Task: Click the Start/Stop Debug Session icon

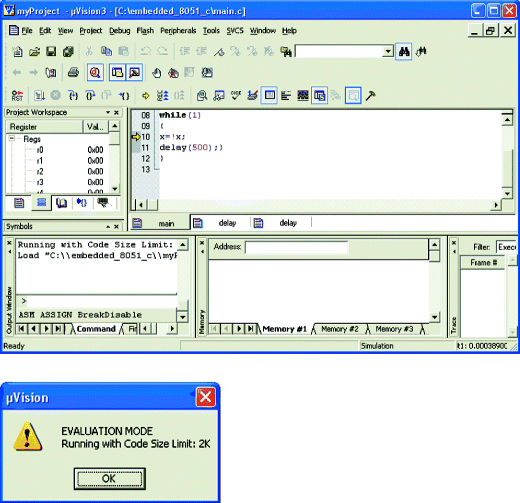Action: [x=95, y=72]
